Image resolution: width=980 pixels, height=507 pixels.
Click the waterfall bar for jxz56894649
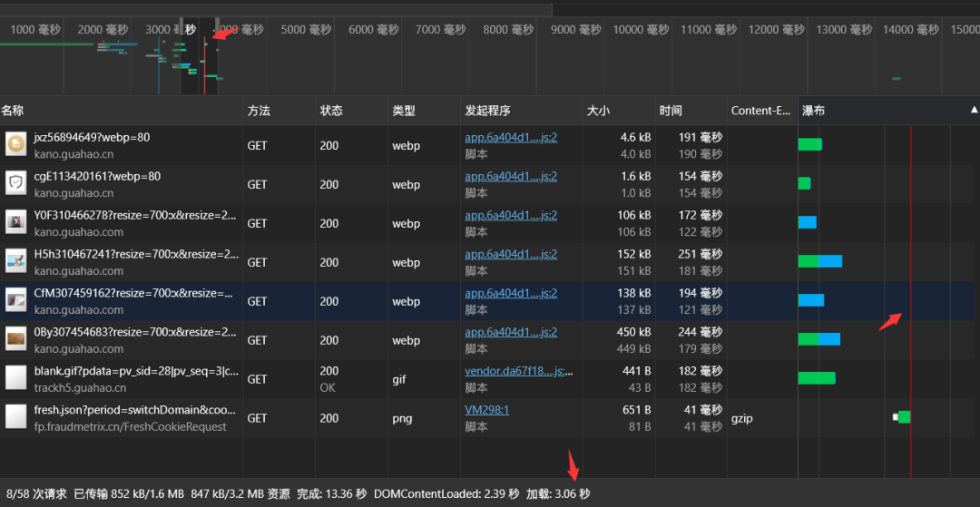(x=810, y=145)
